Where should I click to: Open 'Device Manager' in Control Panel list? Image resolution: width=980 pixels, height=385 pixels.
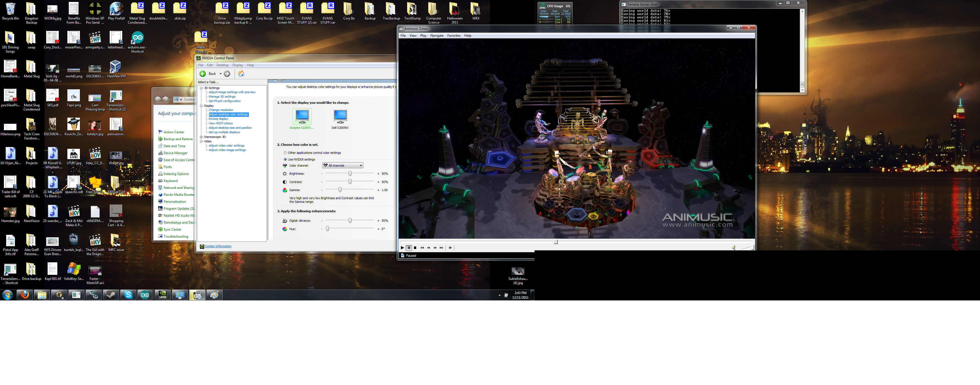[175, 153]
